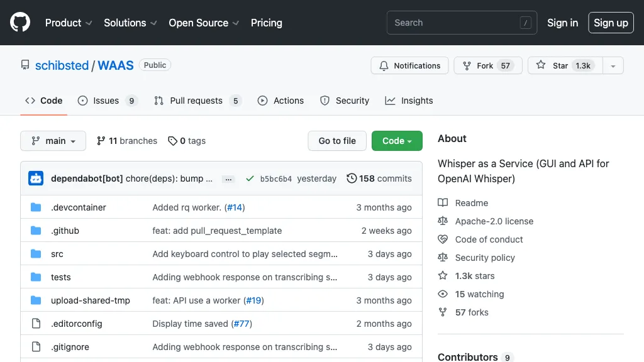Expand the commit message ellipsis button
This screenshot has height=362, width=644.
click(229, 179)
